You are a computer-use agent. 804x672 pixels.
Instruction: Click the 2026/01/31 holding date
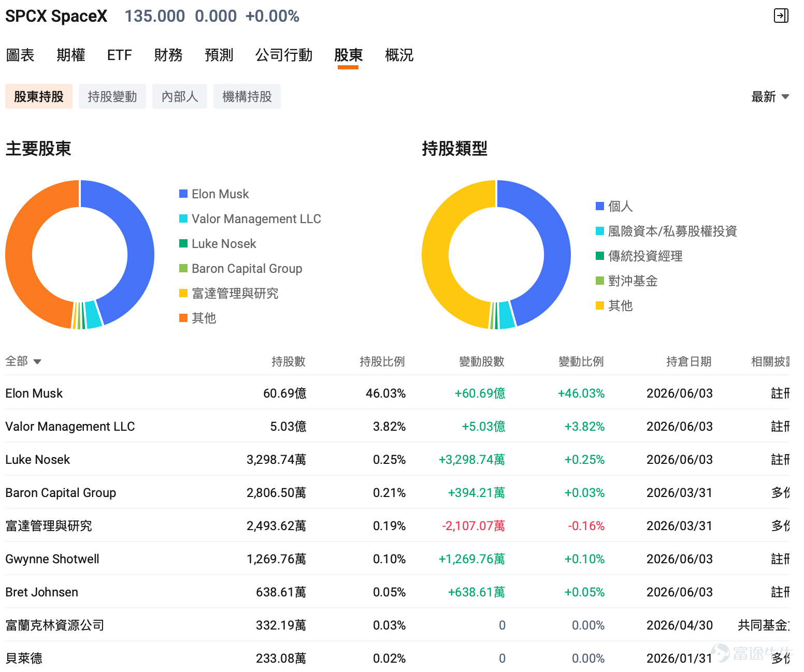point(679,659)
